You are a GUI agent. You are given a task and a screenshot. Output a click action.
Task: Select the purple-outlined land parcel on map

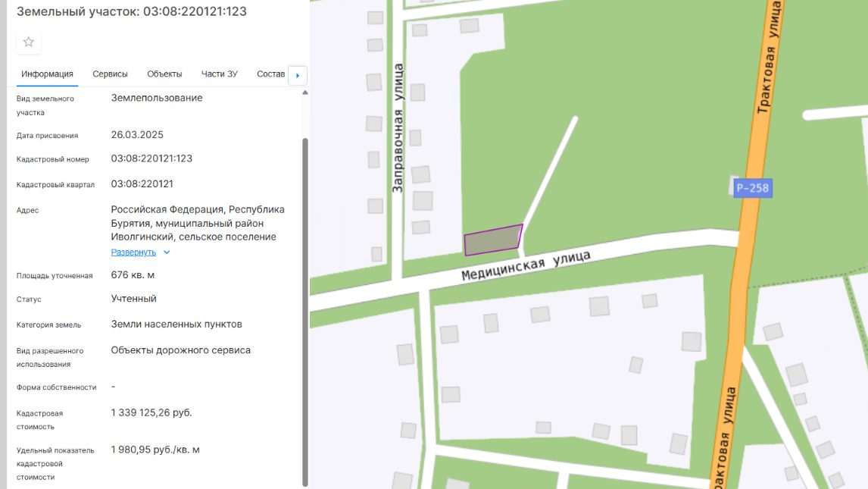[493, 240]
